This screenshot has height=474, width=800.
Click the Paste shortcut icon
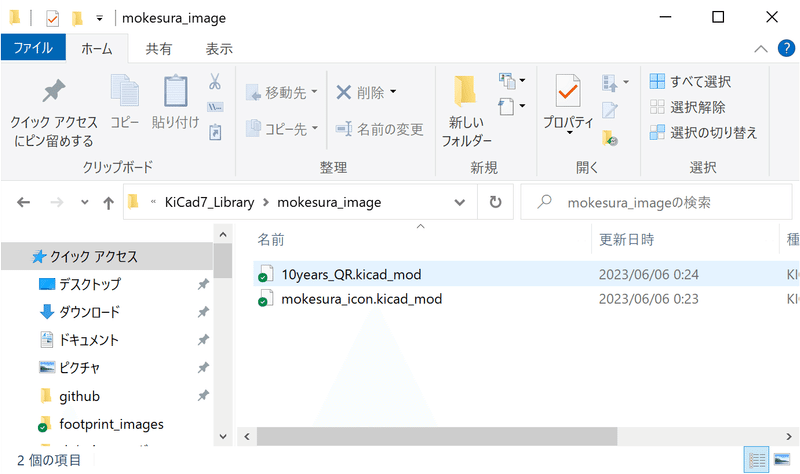pyautogui.click(x=215, y=132)
